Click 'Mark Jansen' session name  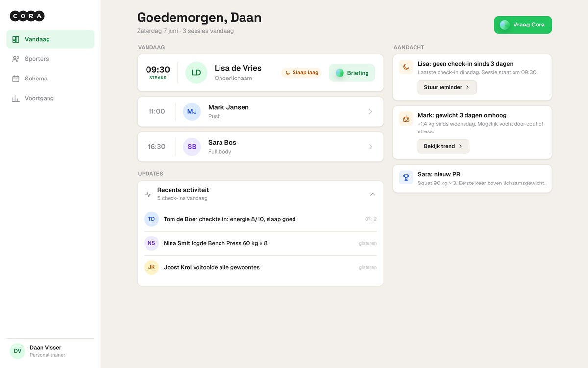[228, 107]
